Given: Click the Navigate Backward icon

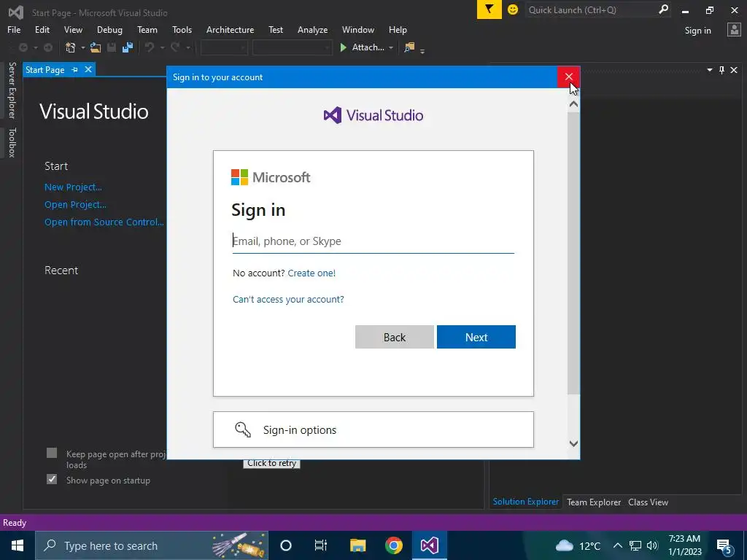Looking at the screenshot, I should (x=23, y=47).
